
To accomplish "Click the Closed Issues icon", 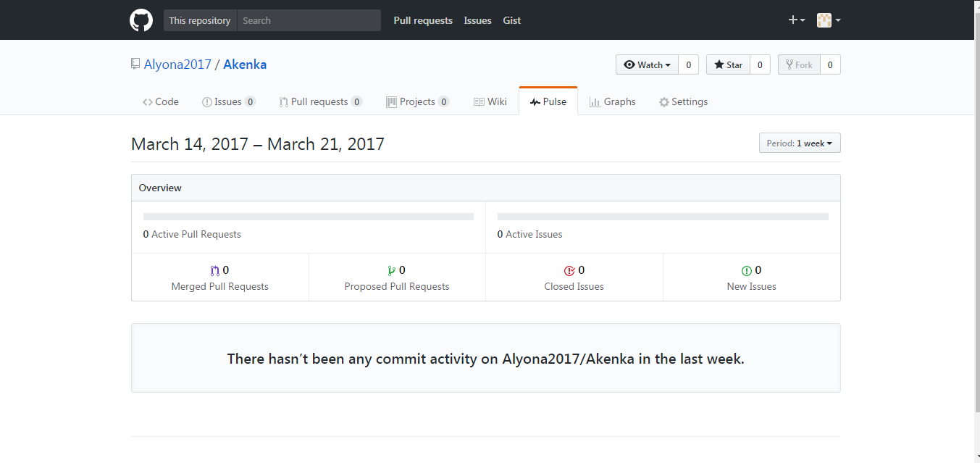I will tap(569, 270).
